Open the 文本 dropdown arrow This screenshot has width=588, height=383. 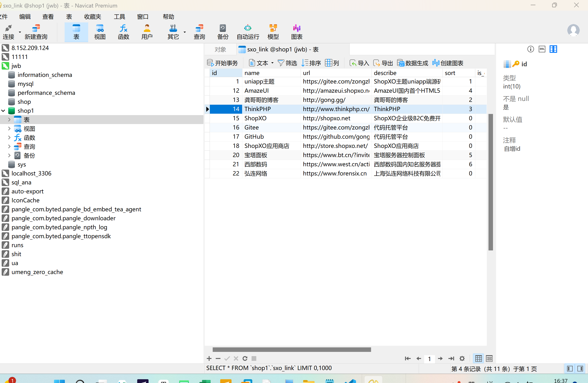272,63
